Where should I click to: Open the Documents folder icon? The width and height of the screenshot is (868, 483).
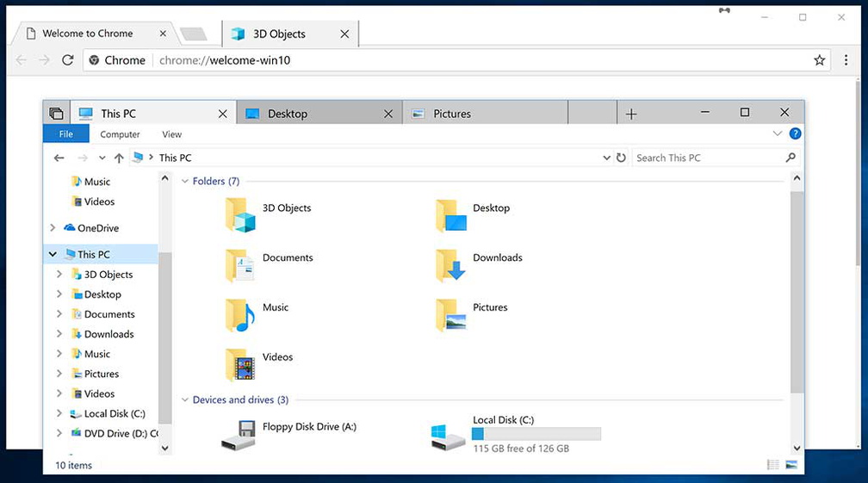coord(240,265)
